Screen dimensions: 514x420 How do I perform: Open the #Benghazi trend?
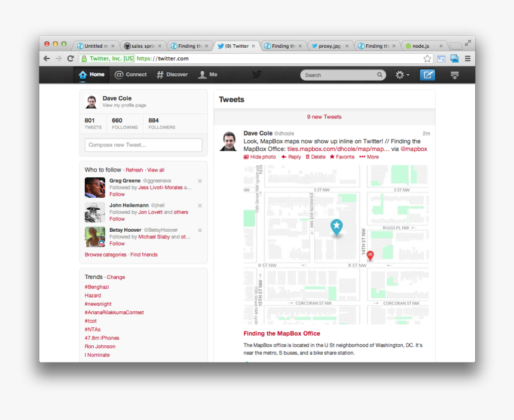click(97, 287)
